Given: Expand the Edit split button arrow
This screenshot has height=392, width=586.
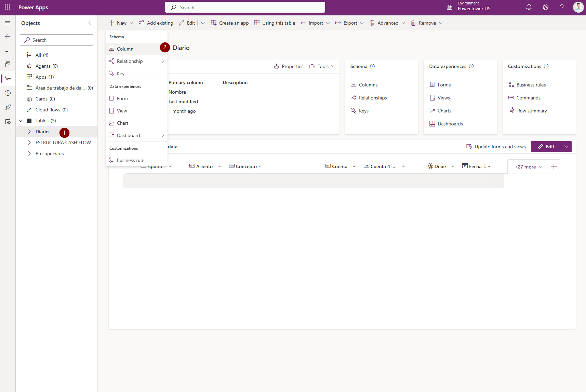Looking at the screenshot, I should (566, 147).
